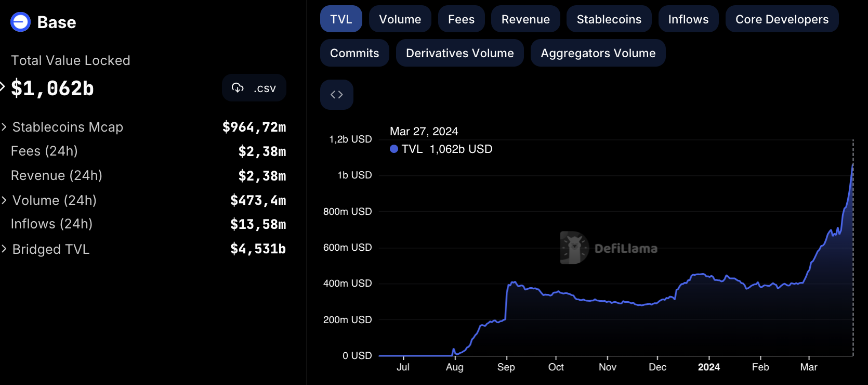The width and height of the screenshot is (868, 385).
Task: Toggle the Core Developers chart metric
Action: point(782,19)
